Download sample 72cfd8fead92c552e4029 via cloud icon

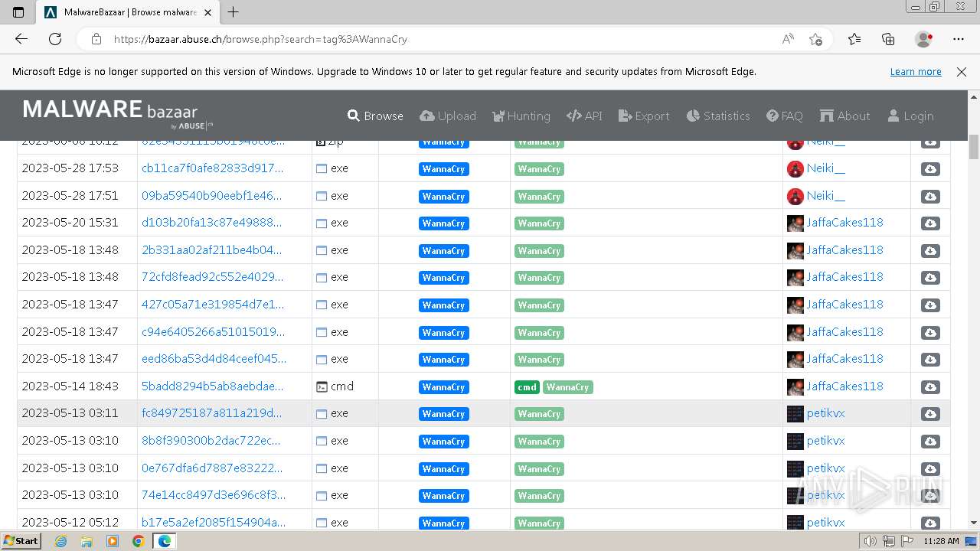[930, 278]
